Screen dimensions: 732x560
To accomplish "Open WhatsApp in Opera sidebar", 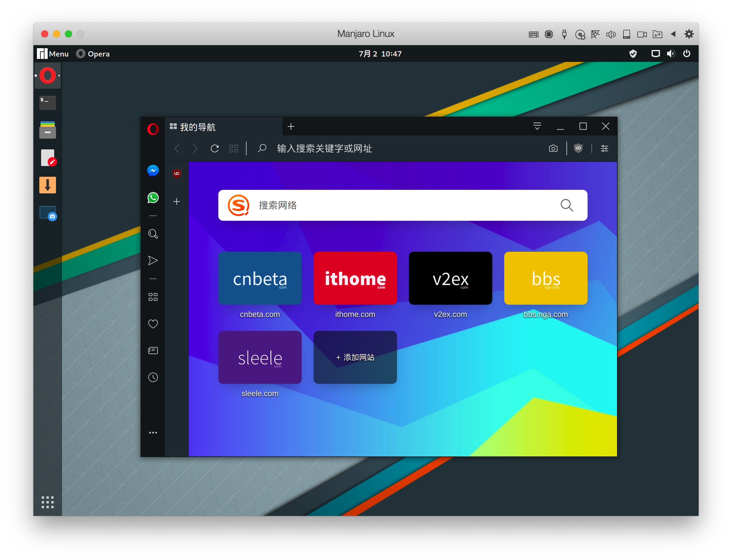I will 153,198.
